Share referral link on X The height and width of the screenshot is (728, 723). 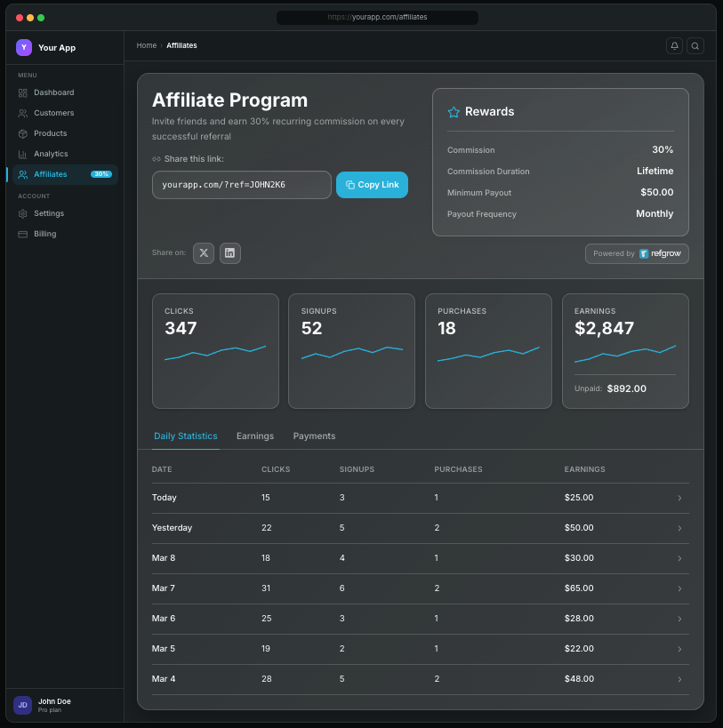203,253
